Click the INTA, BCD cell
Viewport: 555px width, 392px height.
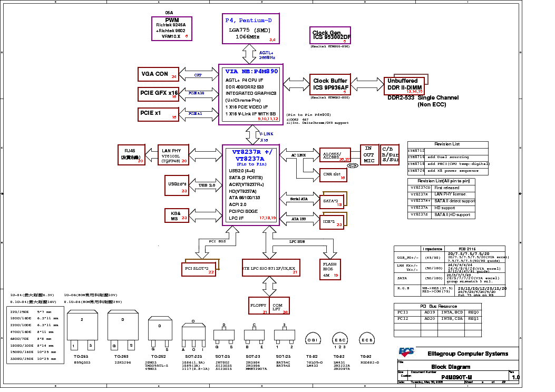coord(452,312)
